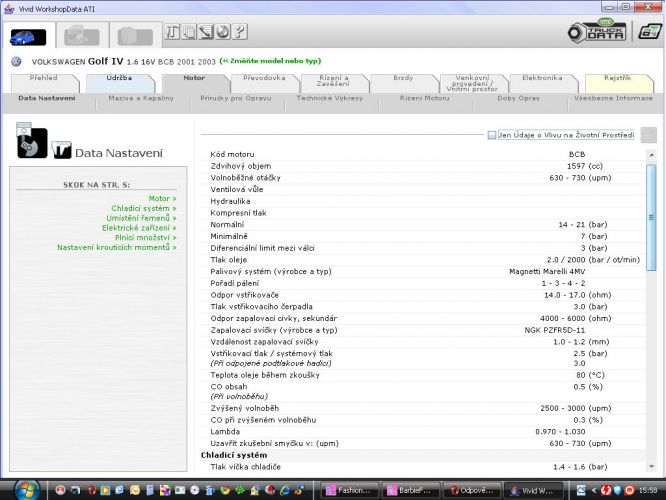Open Příručky pro Opravu sub-tab
666x500 pixels.
tap(236, 98)
